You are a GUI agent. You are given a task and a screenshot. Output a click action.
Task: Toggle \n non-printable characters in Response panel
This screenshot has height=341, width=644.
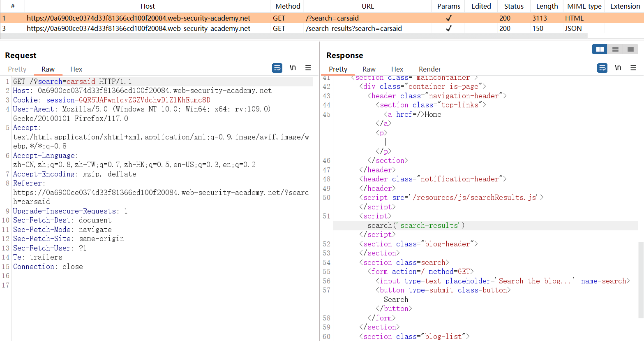pos(618,68)
